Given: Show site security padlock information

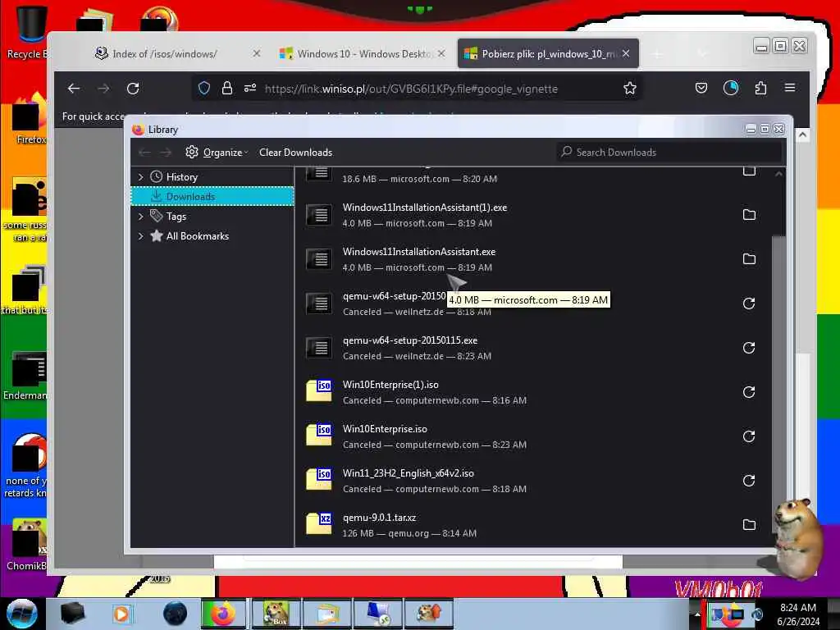Looking at the screenshot, I should tap(227, 89).
